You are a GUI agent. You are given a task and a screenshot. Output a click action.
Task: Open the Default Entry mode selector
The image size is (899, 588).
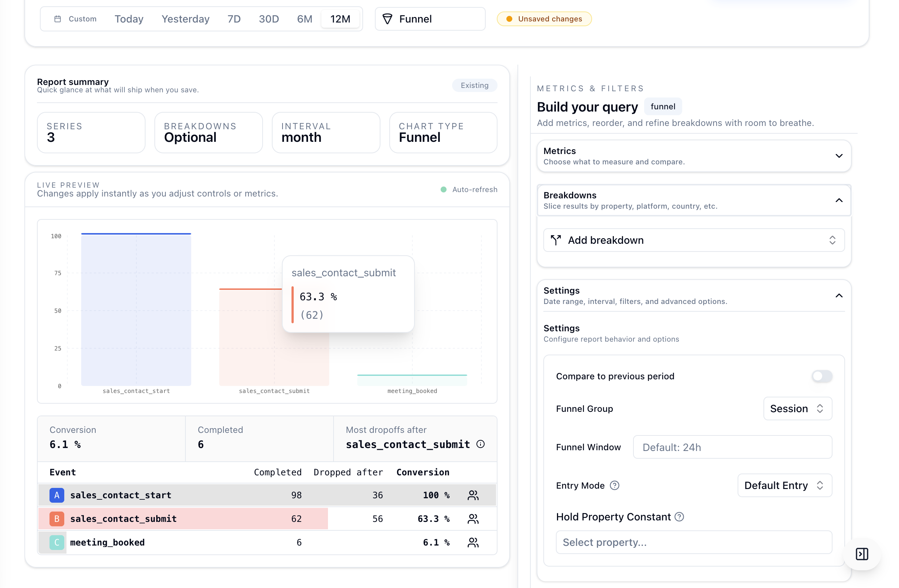[x=784, y=485]
